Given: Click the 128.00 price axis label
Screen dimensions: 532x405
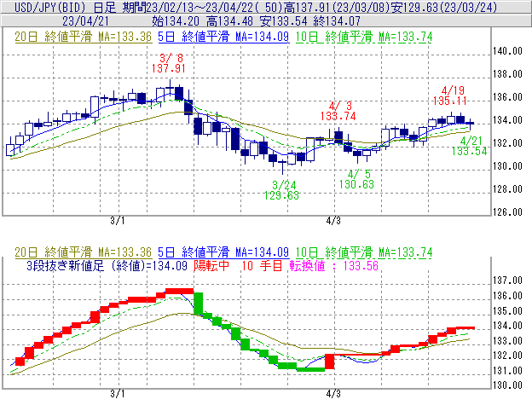Looking at the screenshot, I should click(x=507, y=189).
